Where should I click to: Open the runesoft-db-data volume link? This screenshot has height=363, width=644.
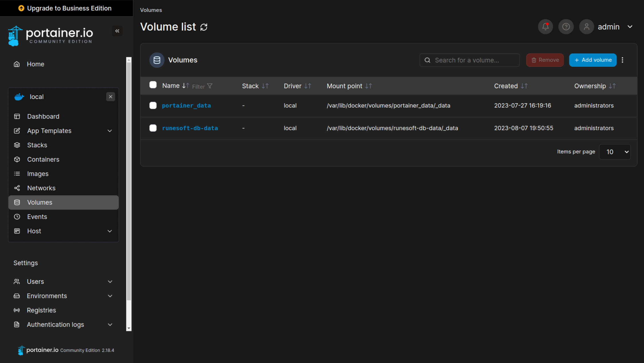(x=190, y=128)
